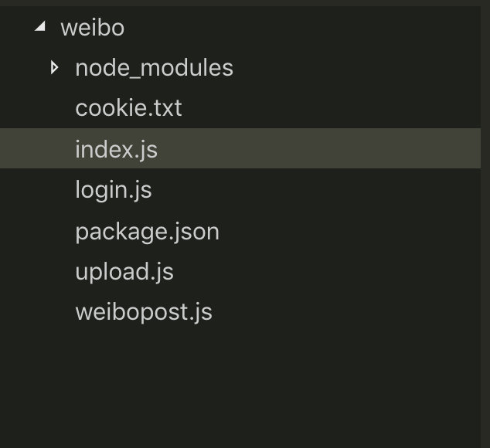Open the login.js file
This screenshot has width=490, height=448.
(x=113, y=190)
